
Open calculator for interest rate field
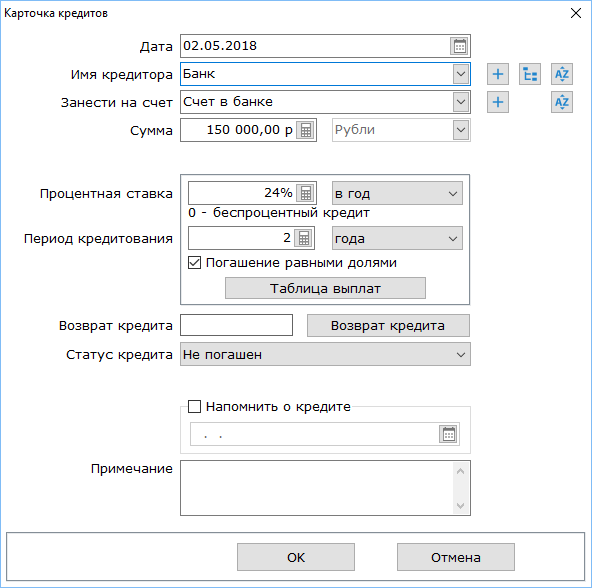click(306, 193)
